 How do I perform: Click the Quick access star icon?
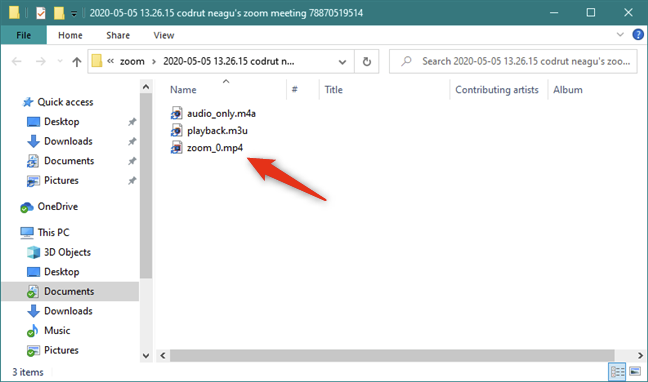click(x=28, y=102)
